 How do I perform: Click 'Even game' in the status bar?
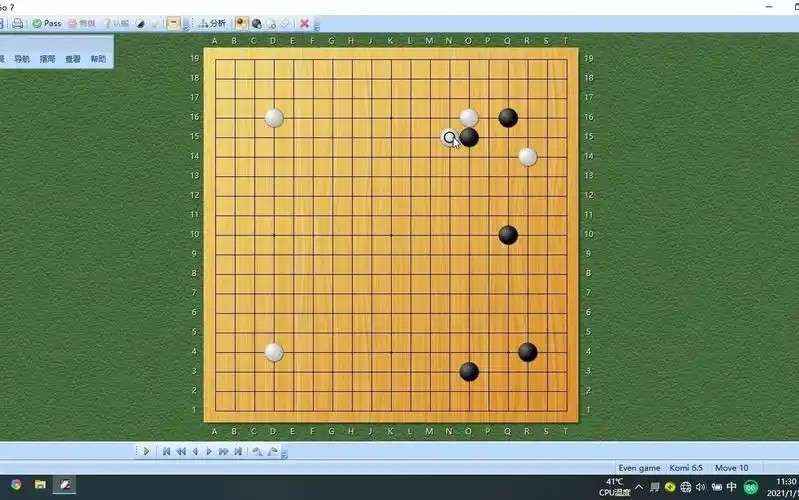coord(639,468)
